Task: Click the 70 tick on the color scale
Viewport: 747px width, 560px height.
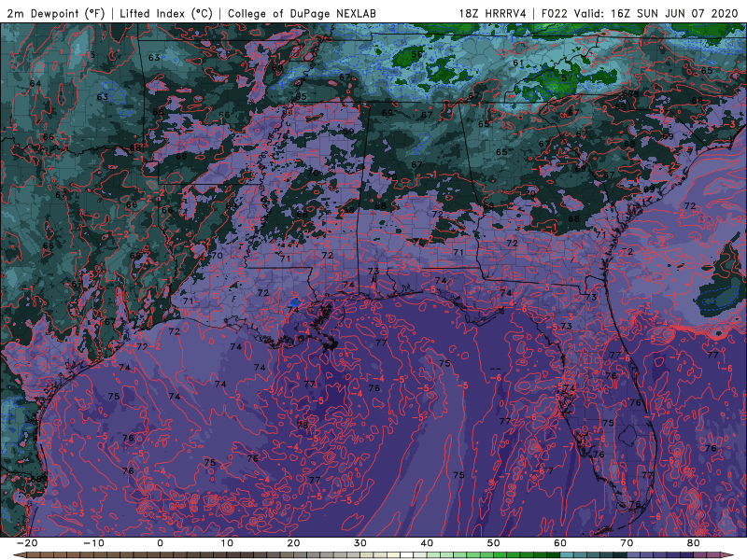Action: (627, 543)
